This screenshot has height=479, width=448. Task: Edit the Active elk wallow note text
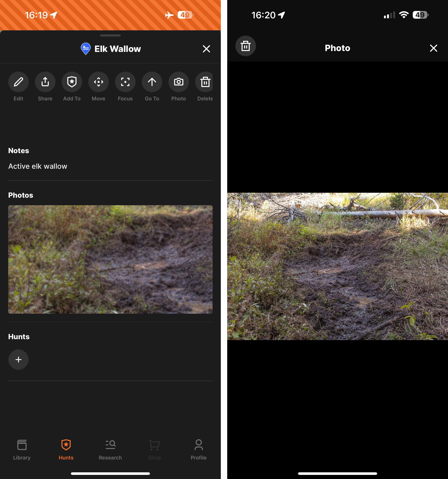click(x=38, y=166)
